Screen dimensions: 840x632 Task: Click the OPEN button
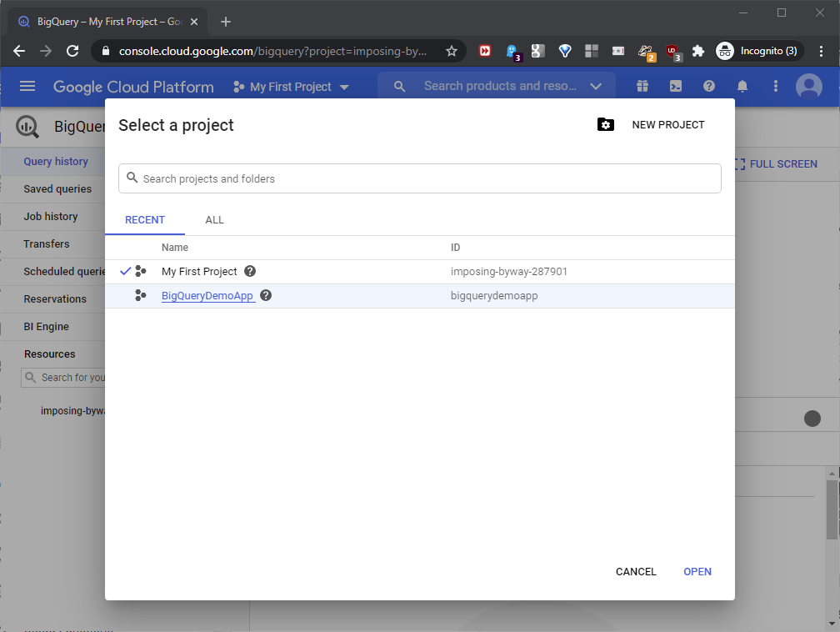[697, 572]
